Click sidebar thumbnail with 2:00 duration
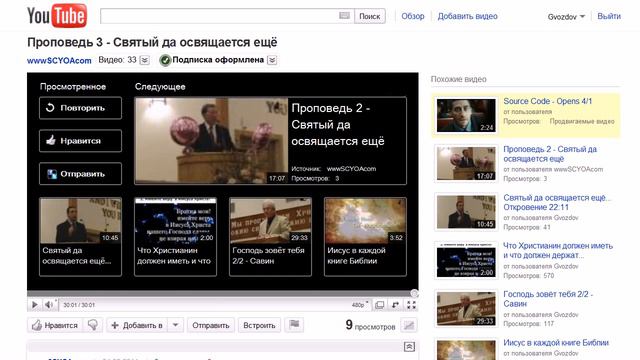The image size is (640, 360). pos(466,260)
